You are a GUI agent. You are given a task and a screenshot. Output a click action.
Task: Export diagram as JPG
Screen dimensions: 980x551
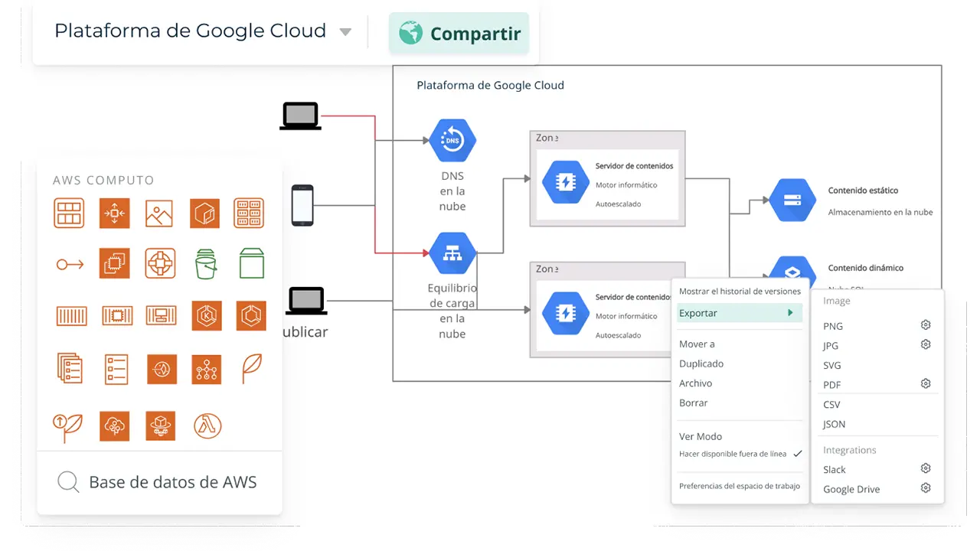click(831, 346)
